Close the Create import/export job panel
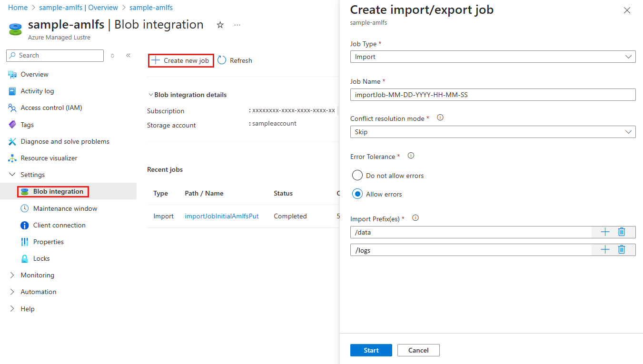 point(627,10)
